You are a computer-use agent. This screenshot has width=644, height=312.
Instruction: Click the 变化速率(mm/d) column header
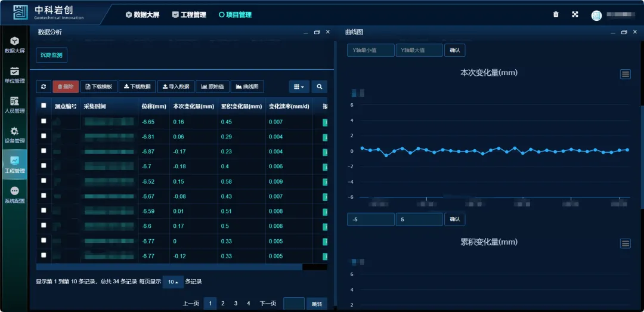tap(289, 106)
